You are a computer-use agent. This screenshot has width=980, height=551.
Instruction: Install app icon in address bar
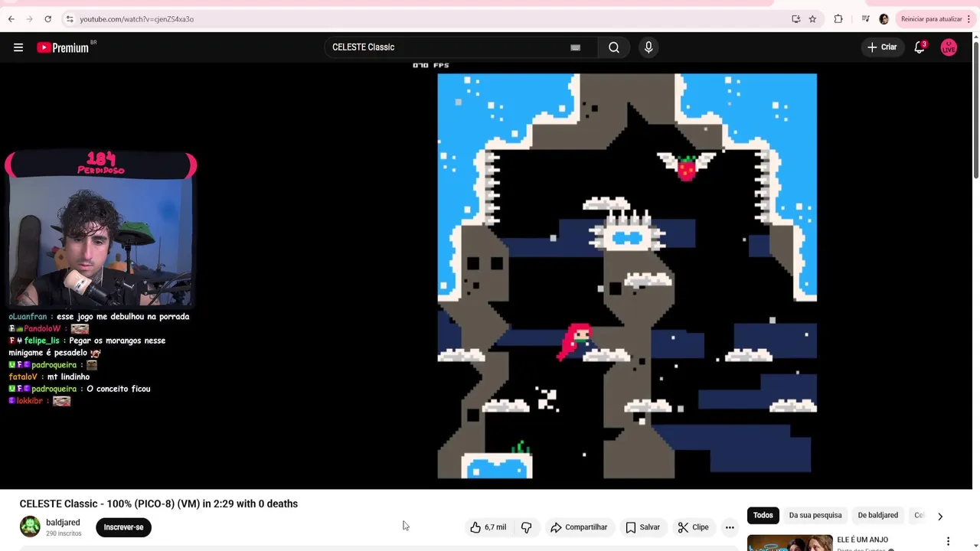click(x=796, y=19)
